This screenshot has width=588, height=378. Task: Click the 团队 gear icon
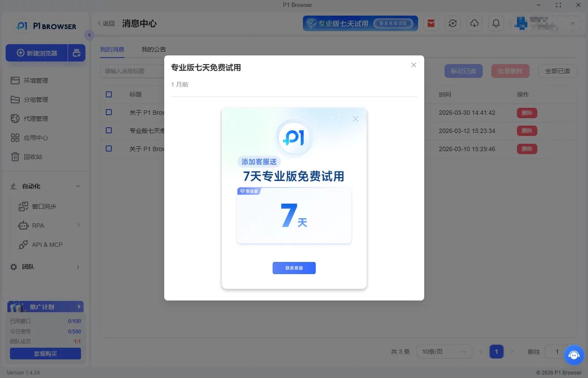pyautogui.click(x=14, y=267)
